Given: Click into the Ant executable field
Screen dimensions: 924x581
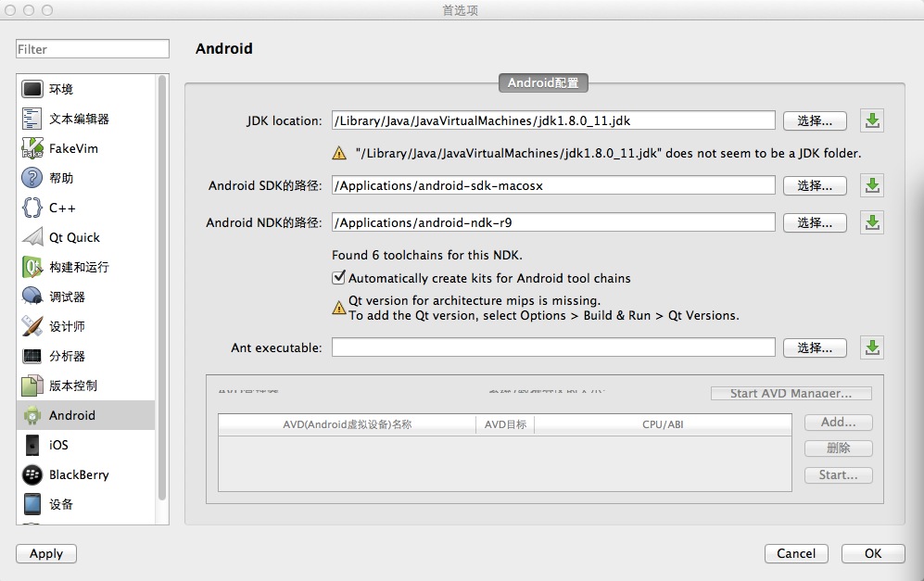Looking at the screenshot, I should [553, 347].
